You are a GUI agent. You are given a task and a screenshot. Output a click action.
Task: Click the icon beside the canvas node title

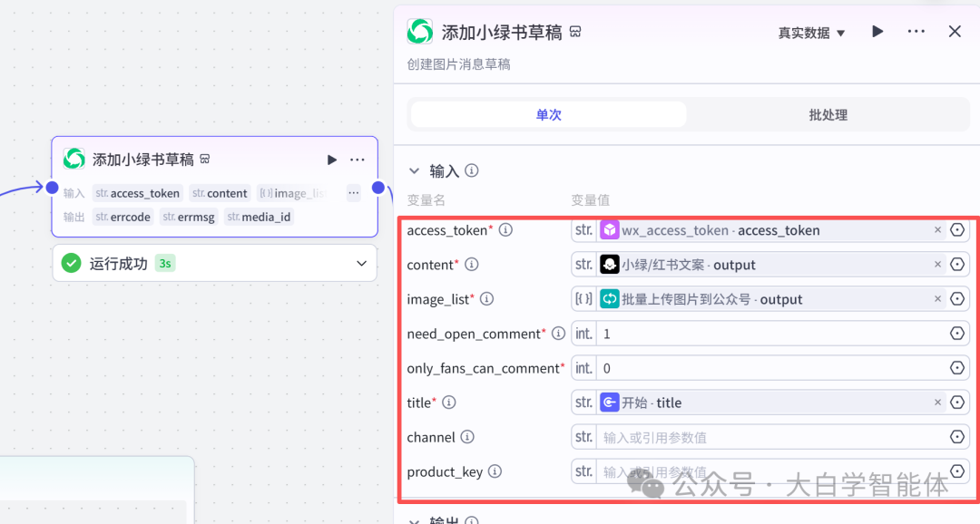[205, 160]
